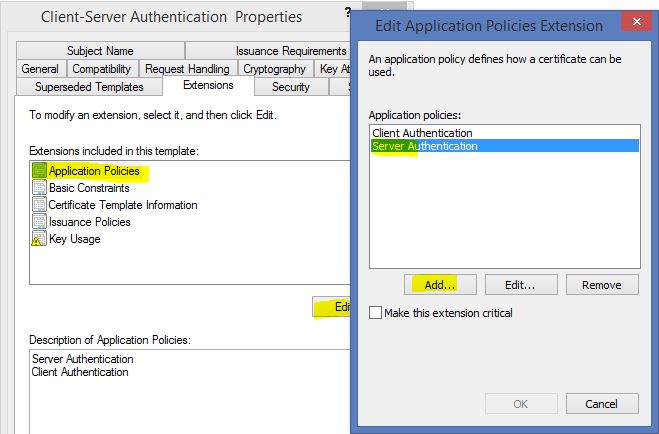Click Edit... in the Application policies dialog
The width and height of the screenshot is (659, 434).
[x=520, y=285]
